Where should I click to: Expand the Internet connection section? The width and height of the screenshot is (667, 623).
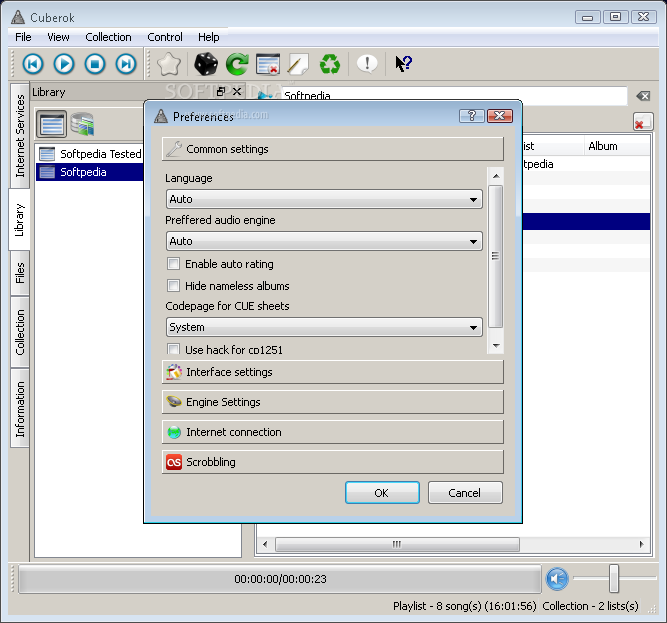(x=333, y=432)
